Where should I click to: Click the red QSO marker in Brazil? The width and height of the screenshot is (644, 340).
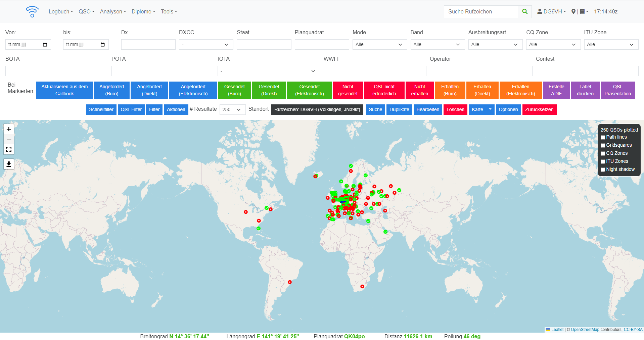(290, 282)
